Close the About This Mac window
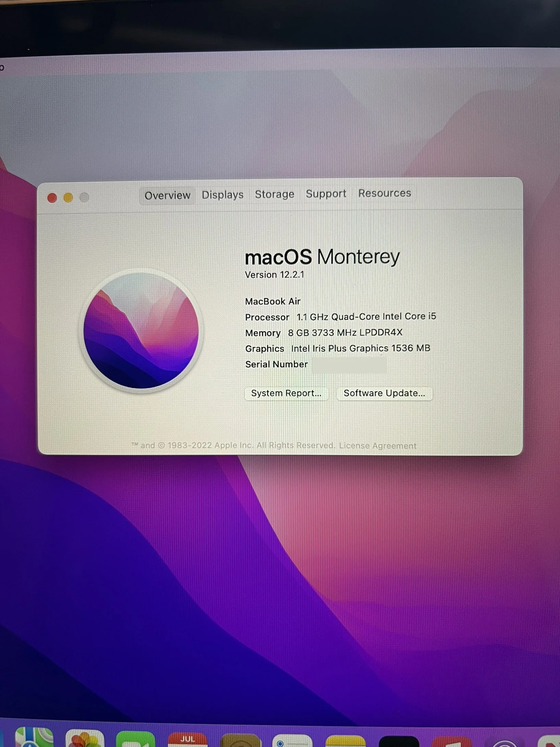The image size is (560, 747). point(52,198)
